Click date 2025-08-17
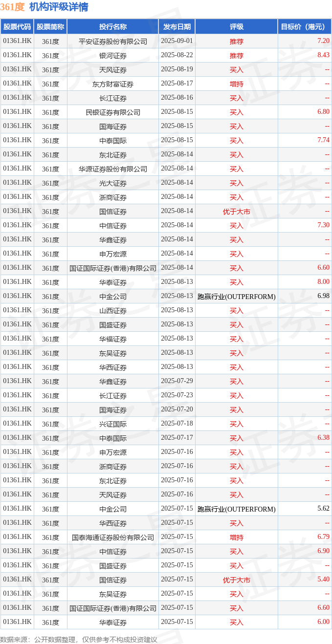This screenshot has width=332, height=644. point(177,84)
